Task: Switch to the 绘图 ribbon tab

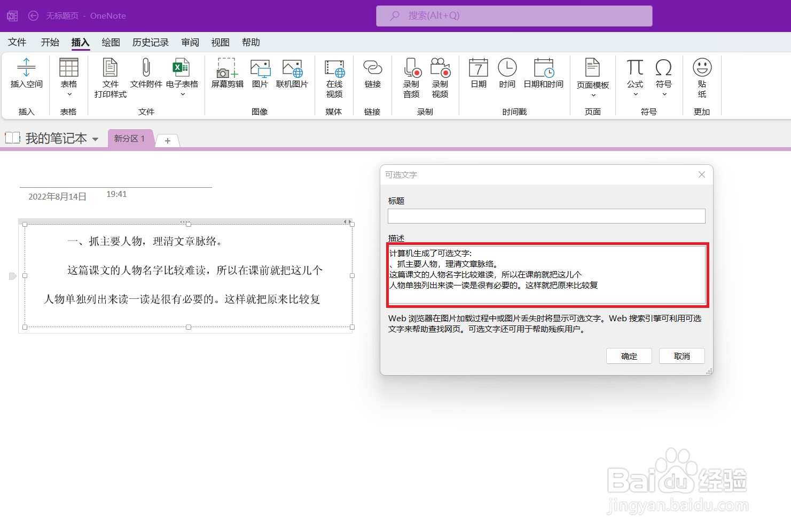Action: [x=110, y=42]
